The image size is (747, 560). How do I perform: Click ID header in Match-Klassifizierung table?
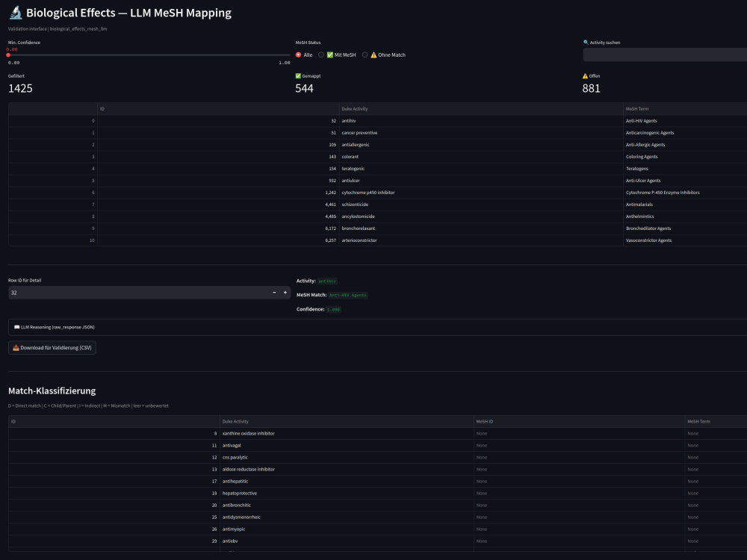tap(114, 421)
